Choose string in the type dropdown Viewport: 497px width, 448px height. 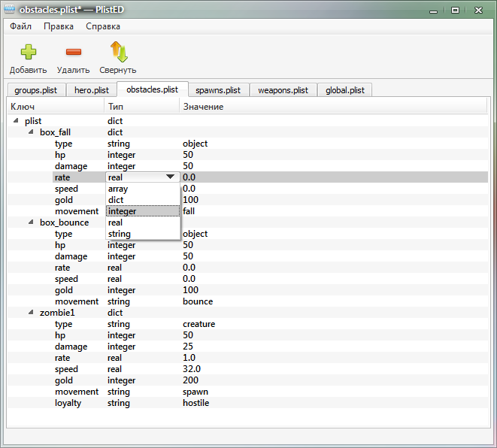tap(143, 234)
